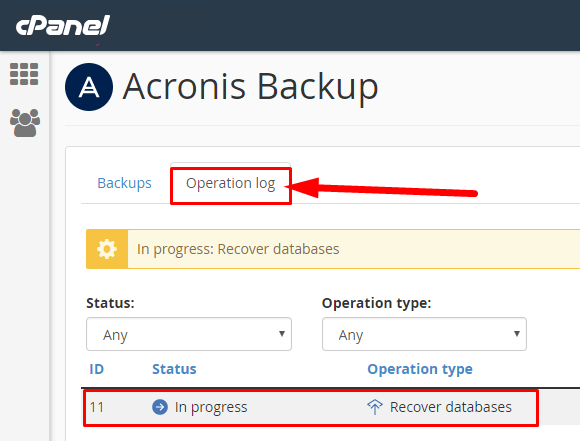Select the Operation log tab
The width and height of the screenshot is (580, 441).
[230, 184]
